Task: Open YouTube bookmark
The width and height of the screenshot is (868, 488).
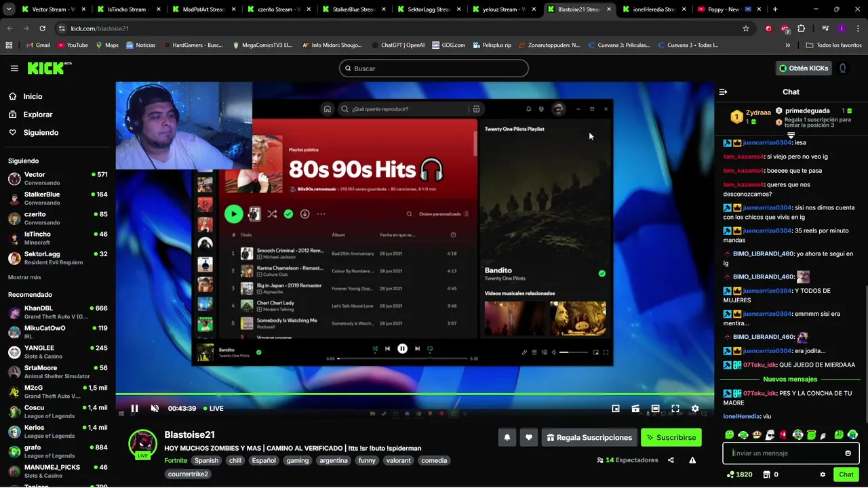Action: 73,45
